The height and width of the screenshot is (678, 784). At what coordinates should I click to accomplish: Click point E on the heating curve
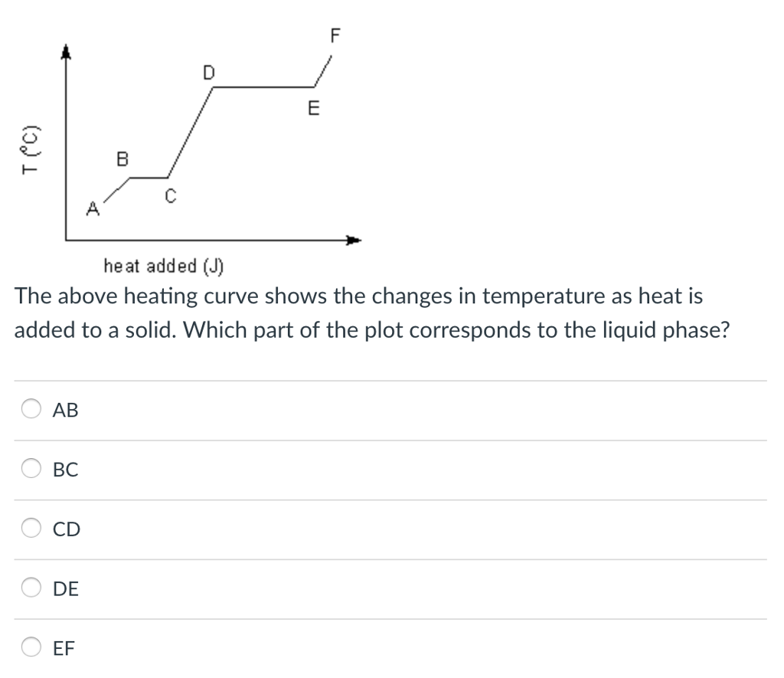pyautogui.click(x=312, y=109)
